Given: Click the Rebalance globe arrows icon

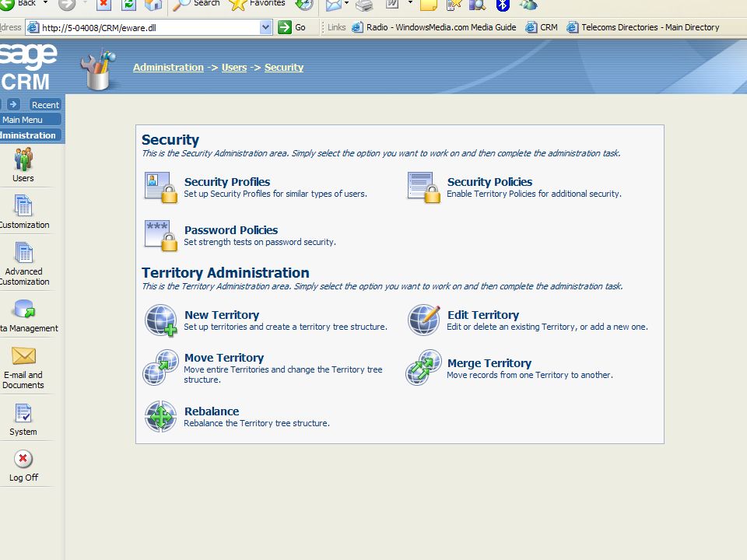Looking at the screenshot, I should click(x=160, y=416).
